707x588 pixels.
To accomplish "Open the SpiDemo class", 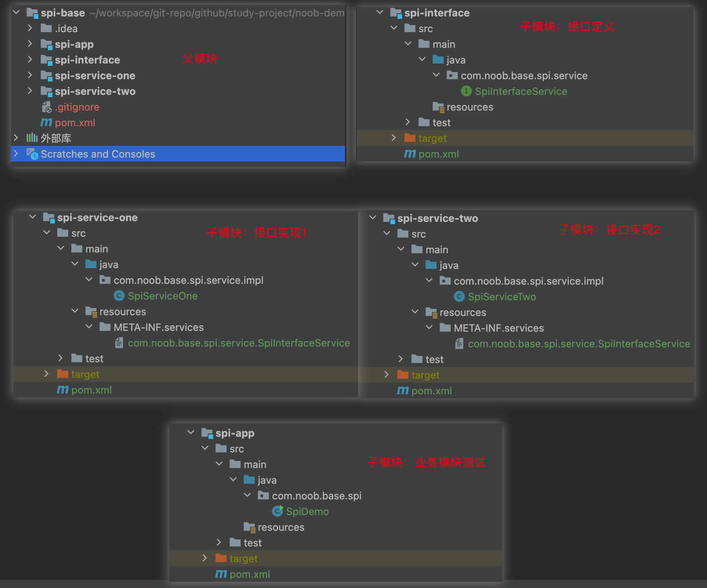I will coord(307,512).
